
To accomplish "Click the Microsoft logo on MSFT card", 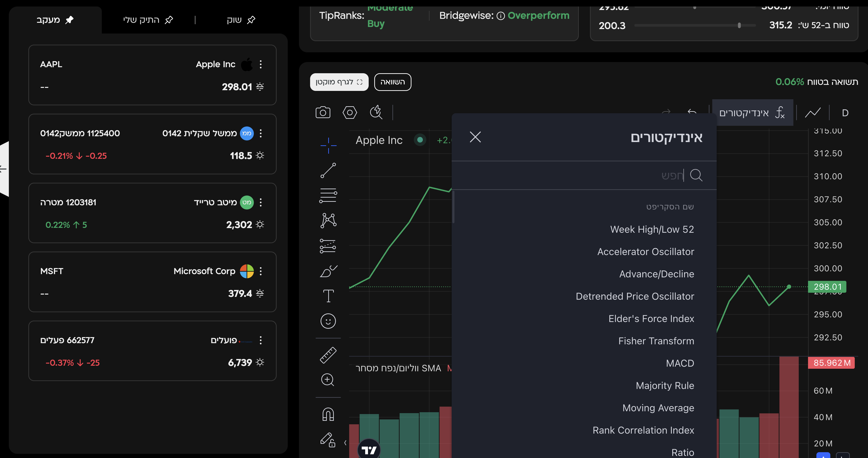I will pos(247,271).
